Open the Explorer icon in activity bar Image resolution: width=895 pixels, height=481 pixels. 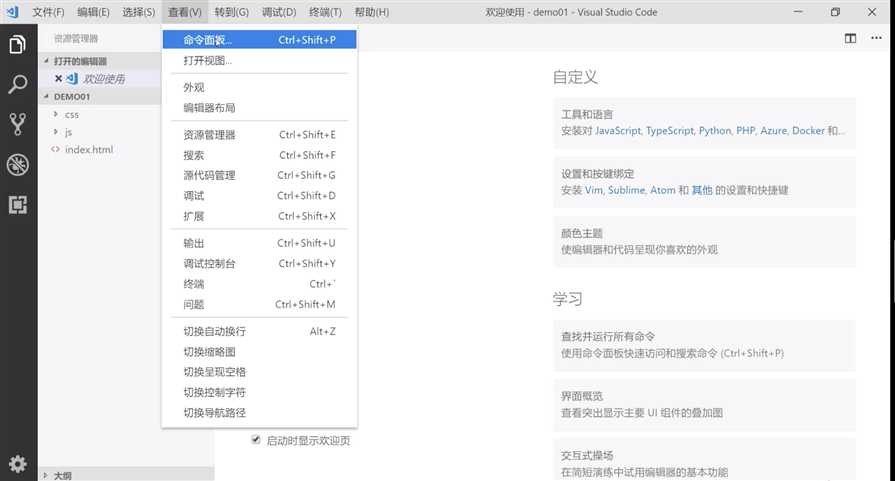pyautogui.click(x=18, y=44)
